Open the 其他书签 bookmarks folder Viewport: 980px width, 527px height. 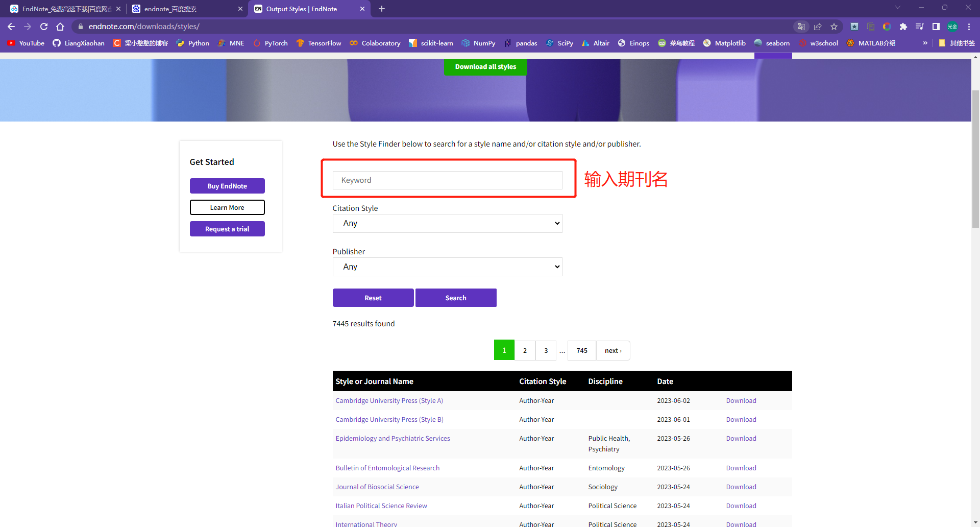tap(957, 43)
